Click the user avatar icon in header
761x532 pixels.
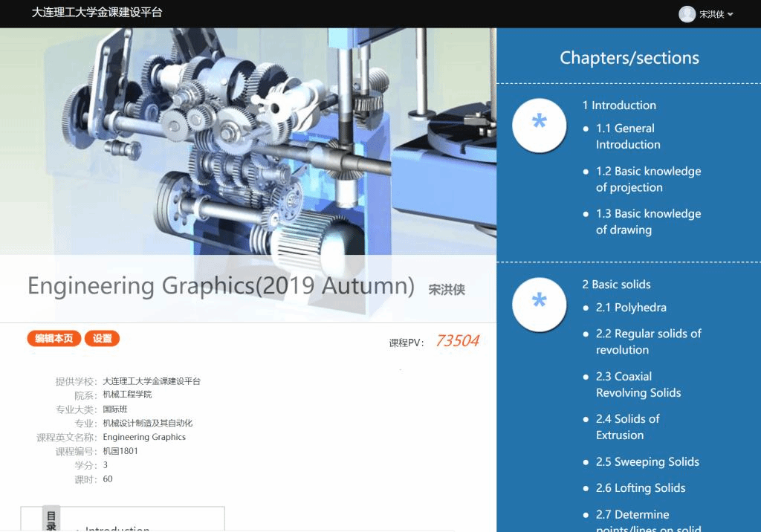(x=687, y=14)
